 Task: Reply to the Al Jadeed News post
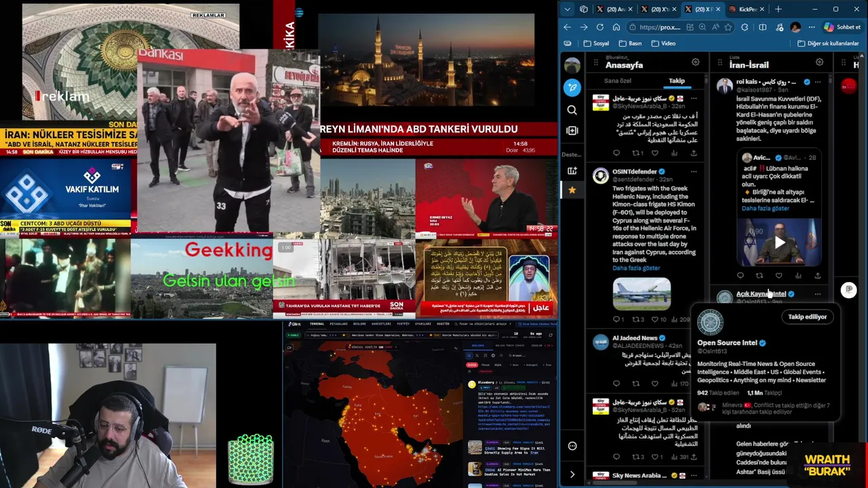[x=616, y=384]
